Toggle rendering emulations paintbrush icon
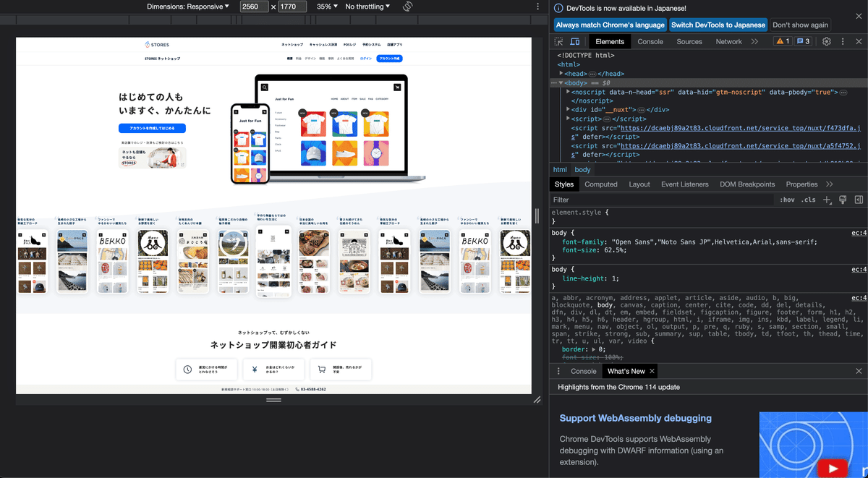Viewport: 868px width, 478px height. pos(843,200)
